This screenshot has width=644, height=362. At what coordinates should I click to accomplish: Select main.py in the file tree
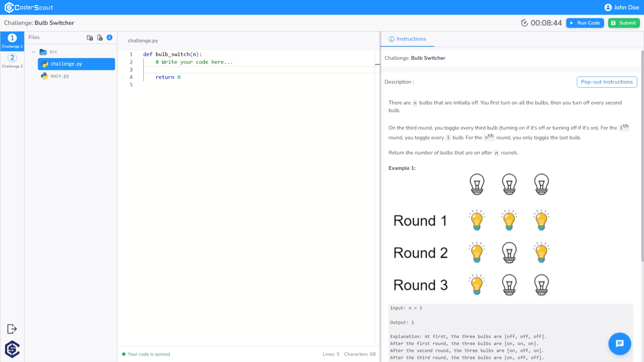coord(59,76)
